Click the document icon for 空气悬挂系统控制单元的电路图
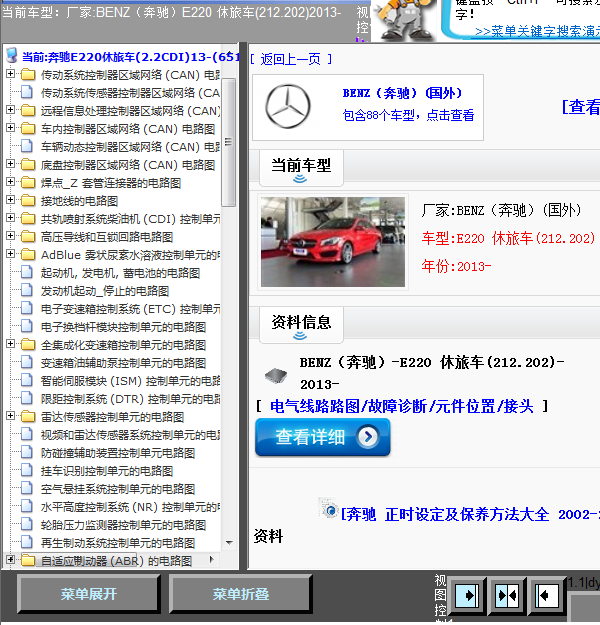The image size is (600, 625). coord(27,488)
